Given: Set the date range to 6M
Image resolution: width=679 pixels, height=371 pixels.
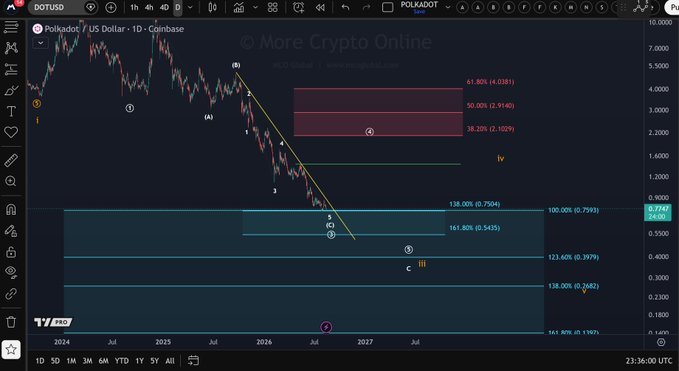Looking at the screenshot, I should pyautogui.click(x=103, y=361).
